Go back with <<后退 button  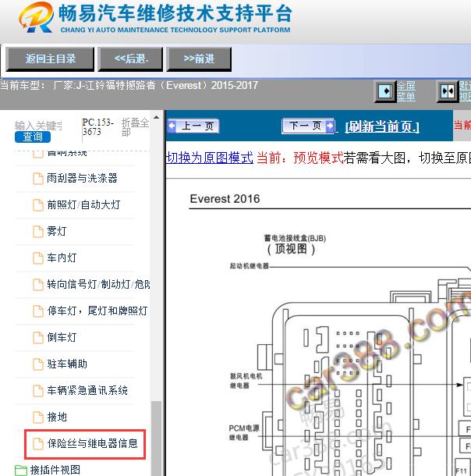pos(131,59)
